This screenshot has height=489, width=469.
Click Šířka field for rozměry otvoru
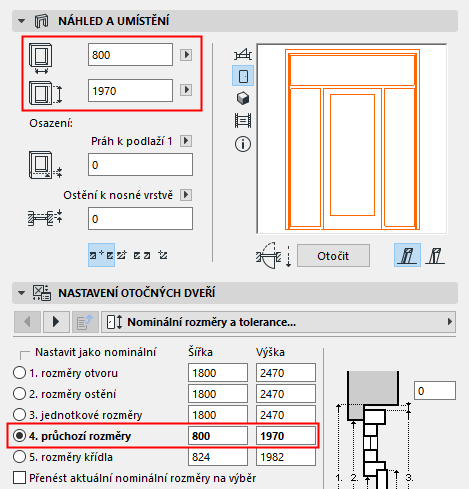pos(218,373)
